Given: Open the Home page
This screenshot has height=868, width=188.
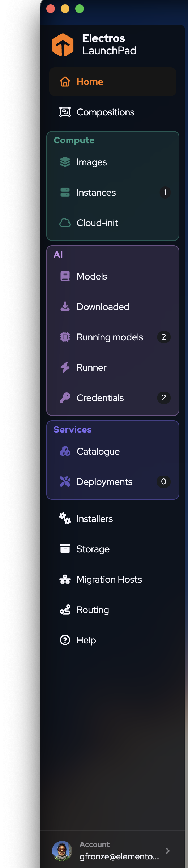Looking at the screenshot, I should pyautogui.click(x=113, y=82).
